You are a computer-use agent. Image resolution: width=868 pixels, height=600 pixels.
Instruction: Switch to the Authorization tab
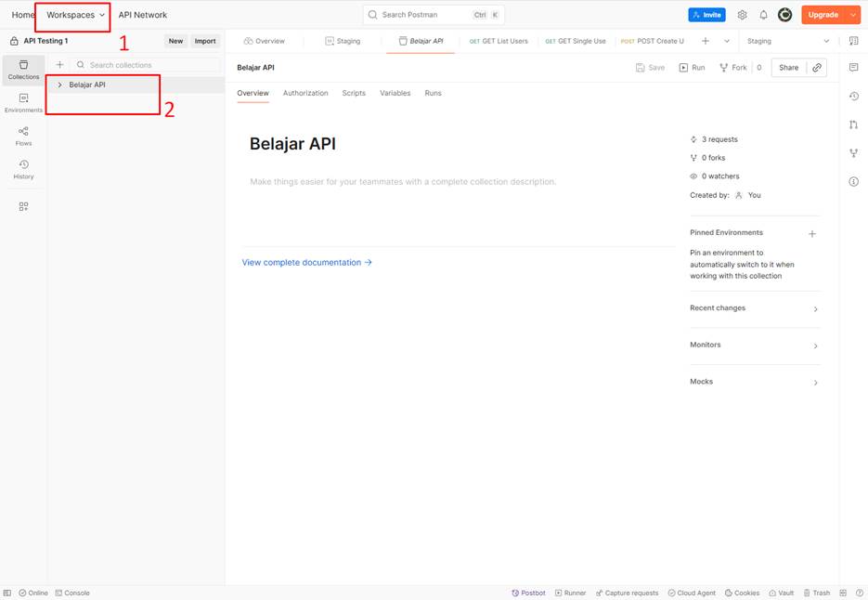point(305,94)
